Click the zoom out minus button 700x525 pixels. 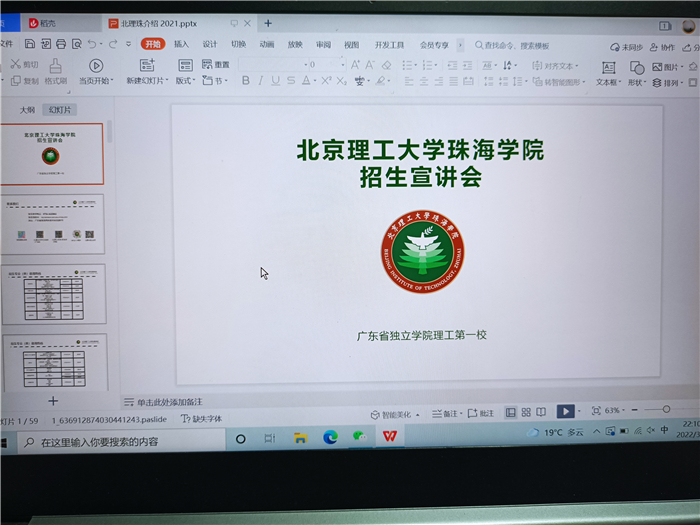634,410
